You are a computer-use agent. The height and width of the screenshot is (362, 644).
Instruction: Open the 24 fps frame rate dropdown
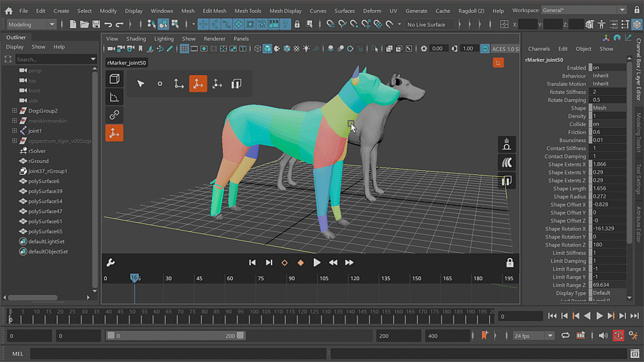click(x=533, y=336)
